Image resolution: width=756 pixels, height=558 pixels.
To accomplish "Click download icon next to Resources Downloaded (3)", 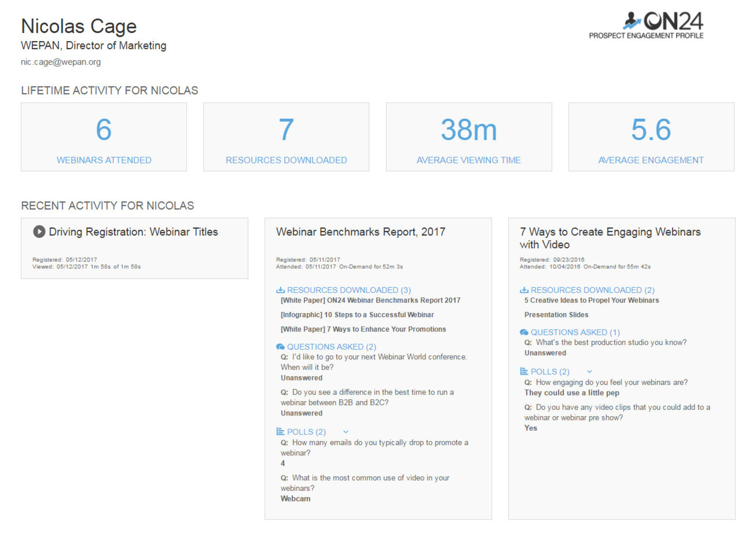I will 280,290.
